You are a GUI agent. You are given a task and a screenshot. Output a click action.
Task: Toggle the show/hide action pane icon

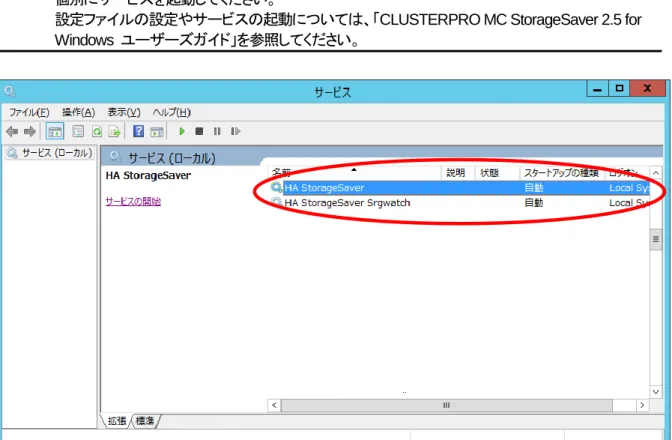point(157,132)
